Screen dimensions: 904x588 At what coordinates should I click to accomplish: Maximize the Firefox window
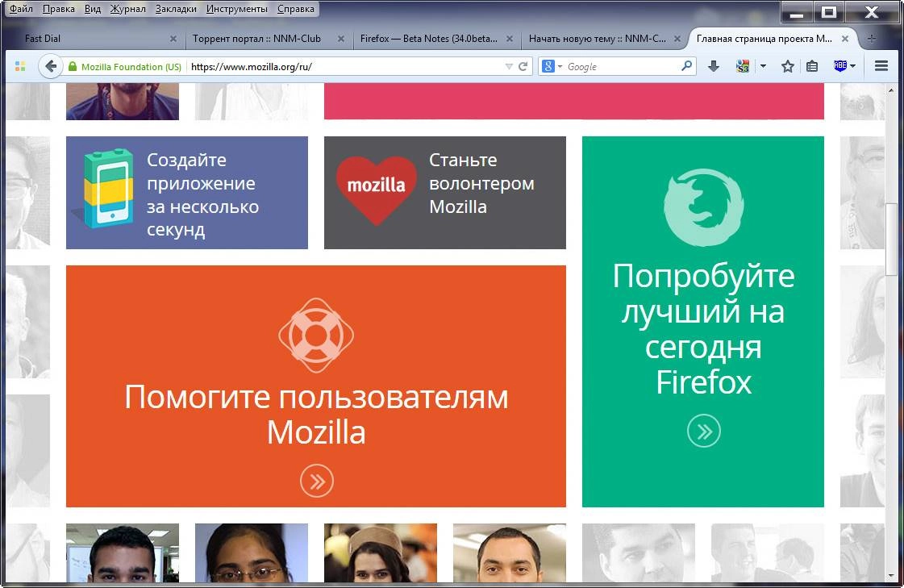[x=828, y=11]
